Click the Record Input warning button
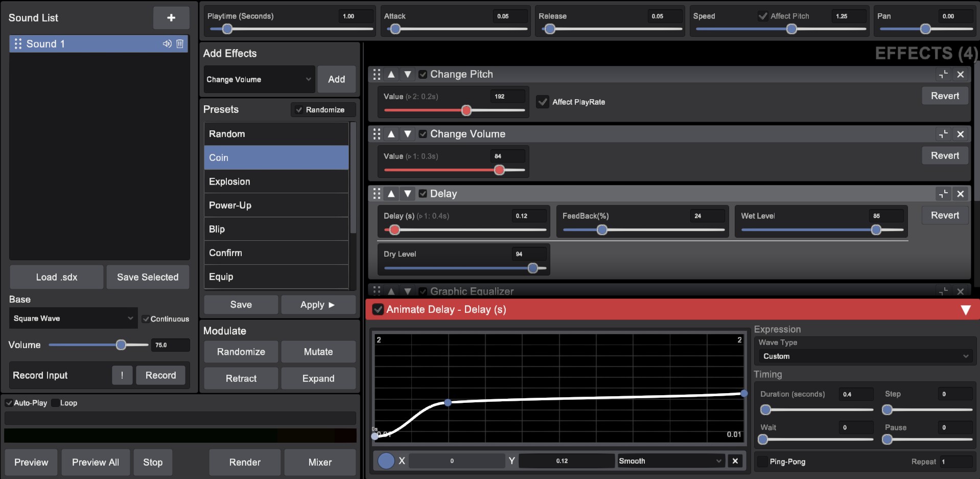The height and width of the screenshot is (479, 980). tap(122, 375)
